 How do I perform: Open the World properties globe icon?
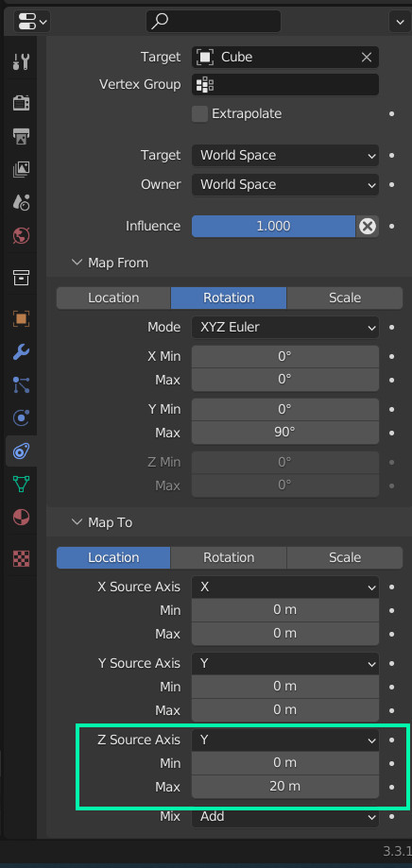pyautogui.click(x=21, y=236)
